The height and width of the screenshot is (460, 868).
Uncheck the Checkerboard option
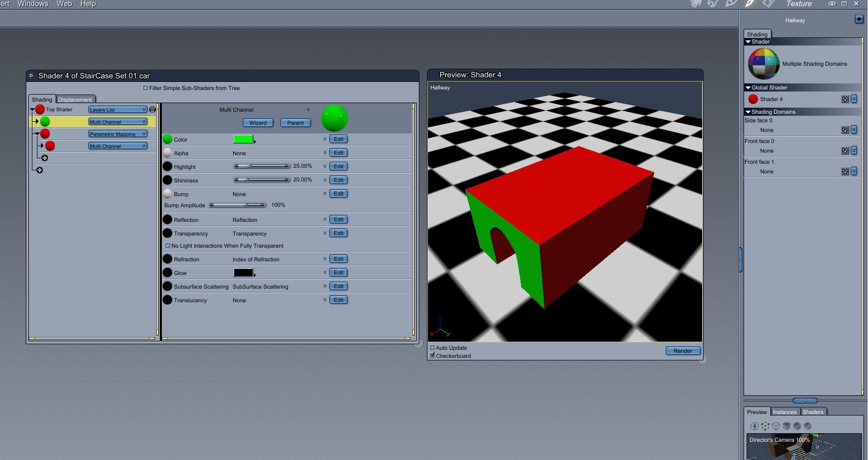pyautogui.click(x=432, y=355)
